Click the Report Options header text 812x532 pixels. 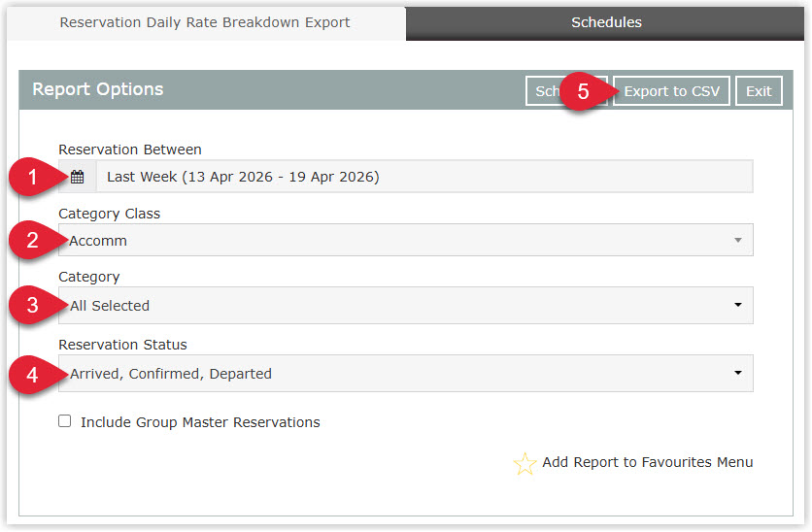(98, 89)
